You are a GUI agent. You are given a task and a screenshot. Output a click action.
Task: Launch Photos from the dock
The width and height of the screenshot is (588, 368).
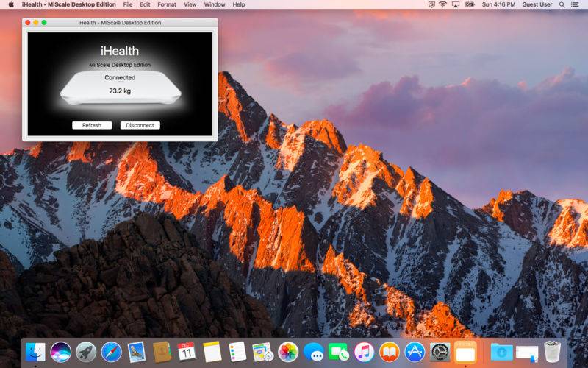point(288,352)
